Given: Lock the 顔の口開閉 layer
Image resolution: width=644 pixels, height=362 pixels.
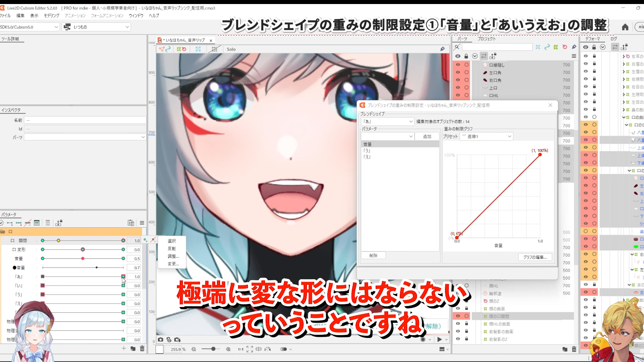Looking at the screenshot, I should [x=467, y=316].
